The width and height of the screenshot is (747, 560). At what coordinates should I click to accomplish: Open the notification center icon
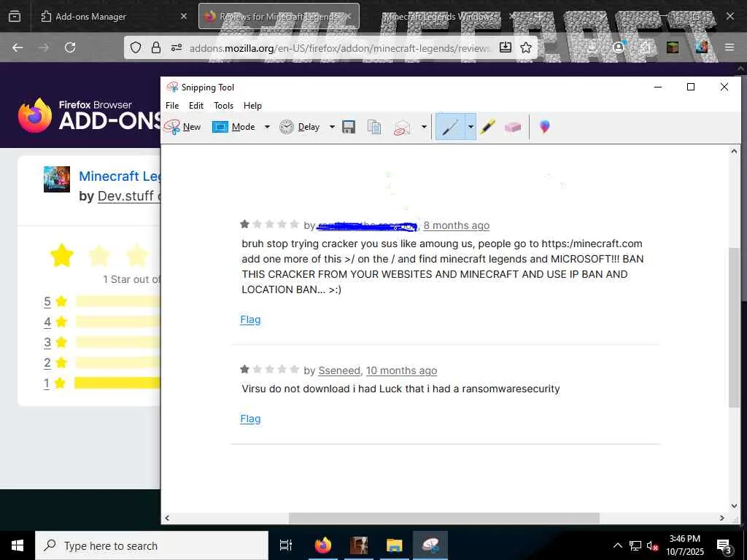(724, 545)
